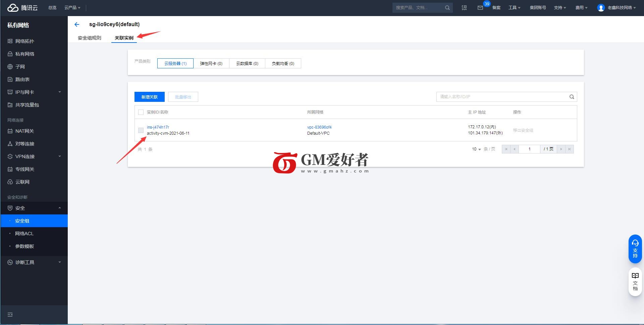The height and width of the screenshot is (325, 644).
Task: Toggle the select-all checkbox in table header
Action: 141,112
